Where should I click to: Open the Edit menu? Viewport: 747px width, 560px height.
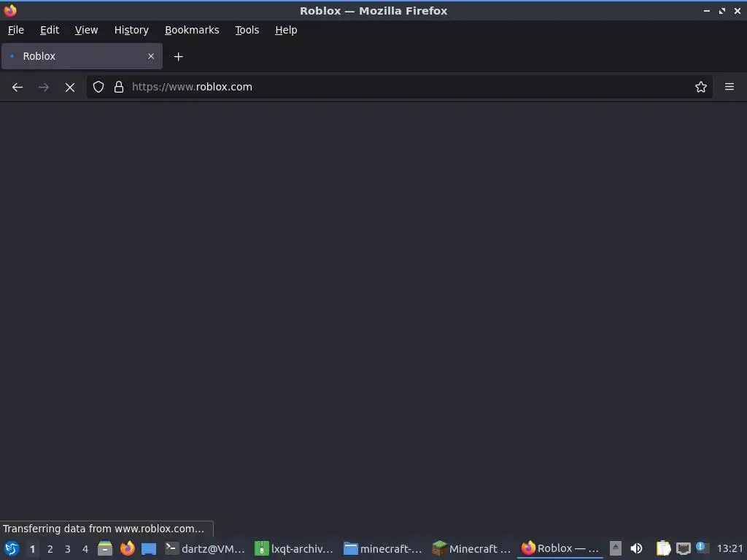(x=50, y=30)
